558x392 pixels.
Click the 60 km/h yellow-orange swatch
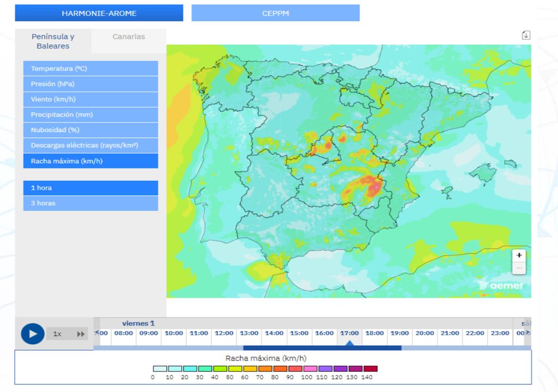[250, 369]
